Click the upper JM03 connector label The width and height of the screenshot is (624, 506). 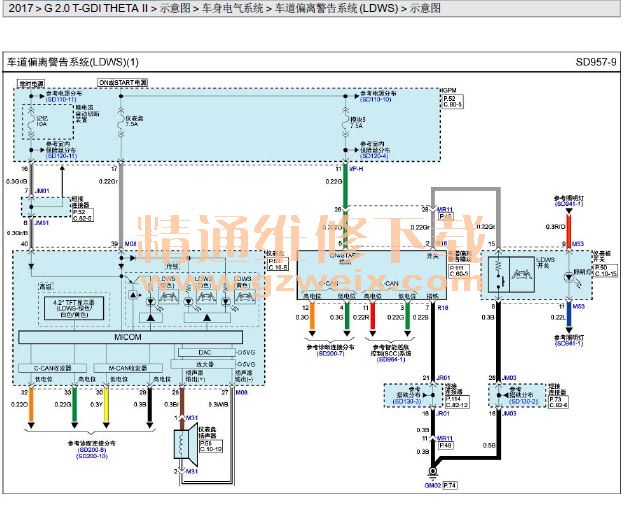point(509,378)
